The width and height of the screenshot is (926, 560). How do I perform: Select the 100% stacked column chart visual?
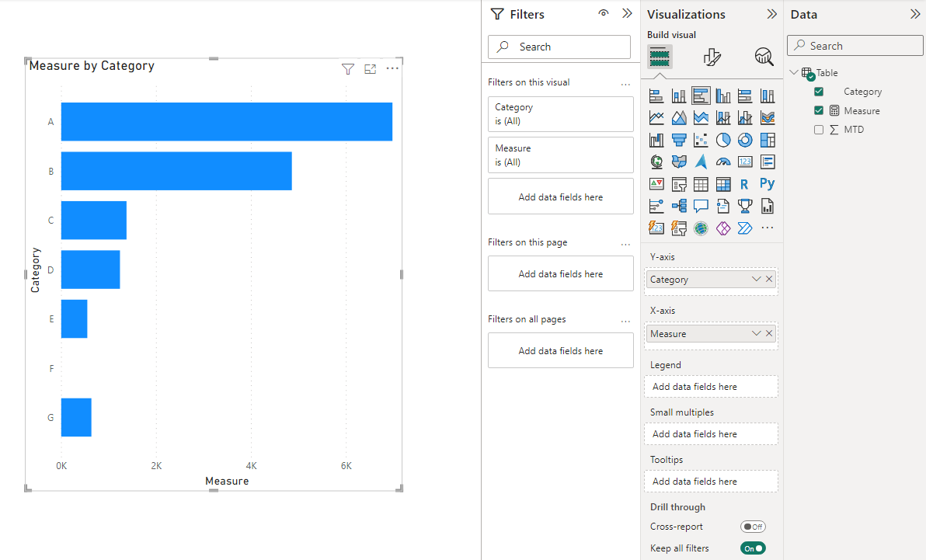(x=768, y=96)
